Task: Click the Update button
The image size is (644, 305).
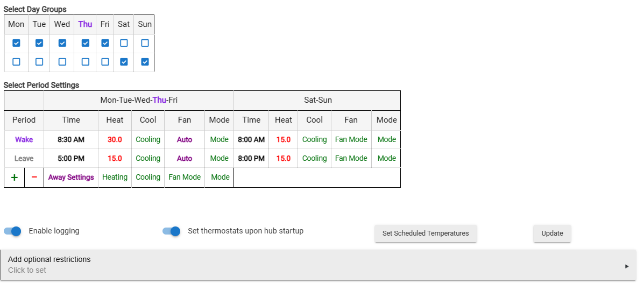Action: pos(552,233)
